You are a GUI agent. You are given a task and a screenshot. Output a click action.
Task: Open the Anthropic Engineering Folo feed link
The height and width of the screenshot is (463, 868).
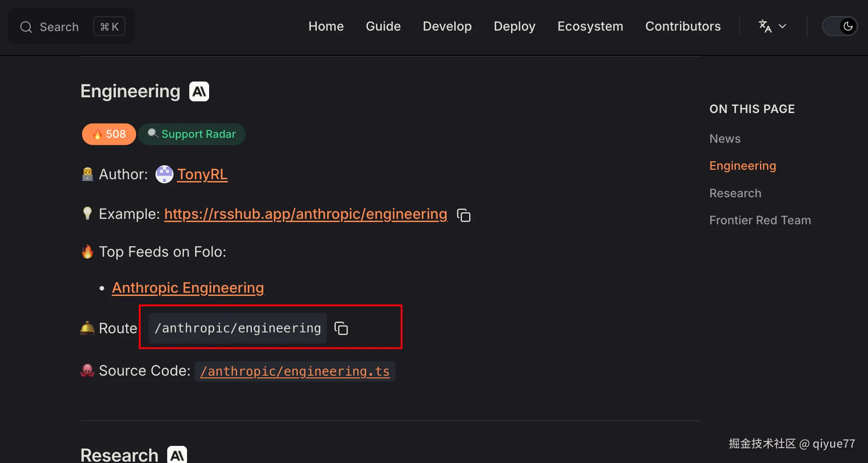pos(188,288)
